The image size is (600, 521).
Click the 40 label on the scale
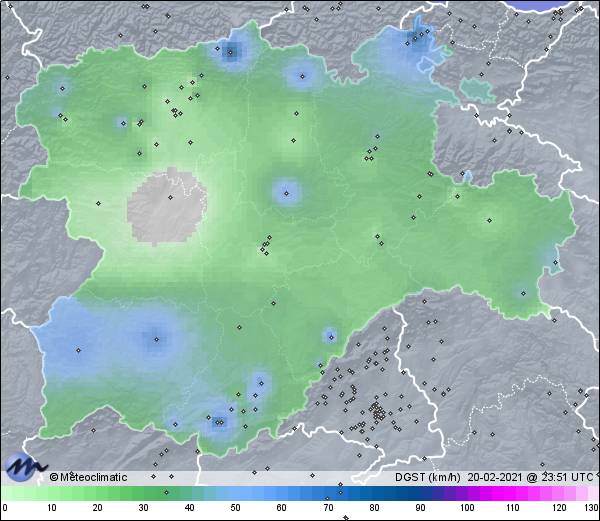(189, 508)
